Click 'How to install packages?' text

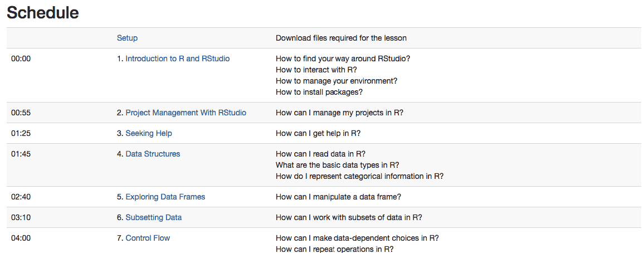point(320,92)
